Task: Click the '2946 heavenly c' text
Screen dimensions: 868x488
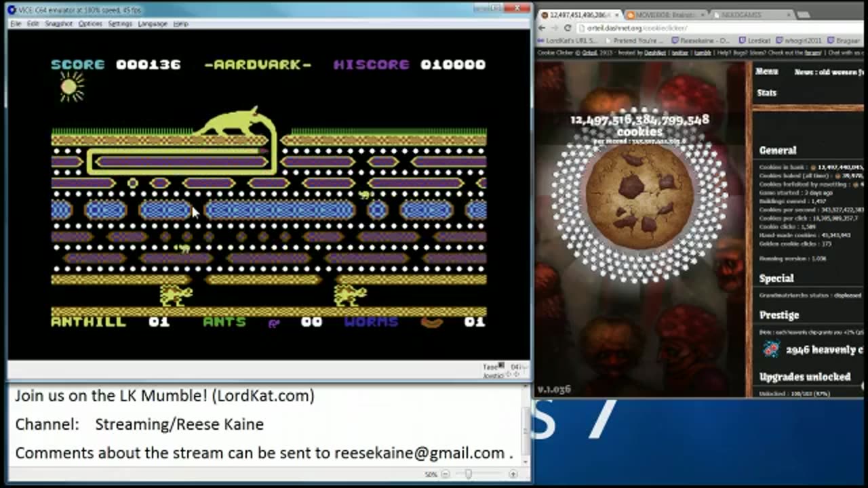Action: (x=824, y=350)
